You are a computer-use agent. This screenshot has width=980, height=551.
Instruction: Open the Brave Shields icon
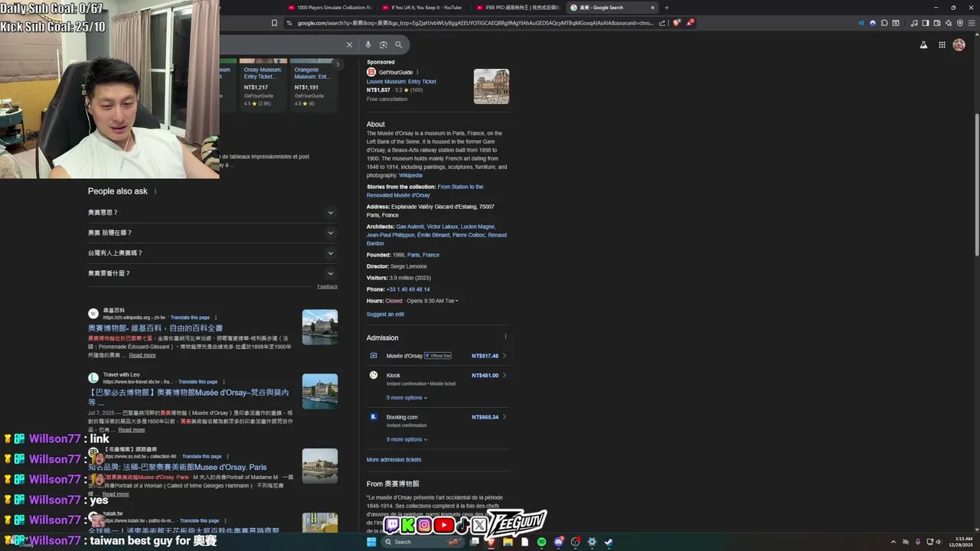(677, 23)
